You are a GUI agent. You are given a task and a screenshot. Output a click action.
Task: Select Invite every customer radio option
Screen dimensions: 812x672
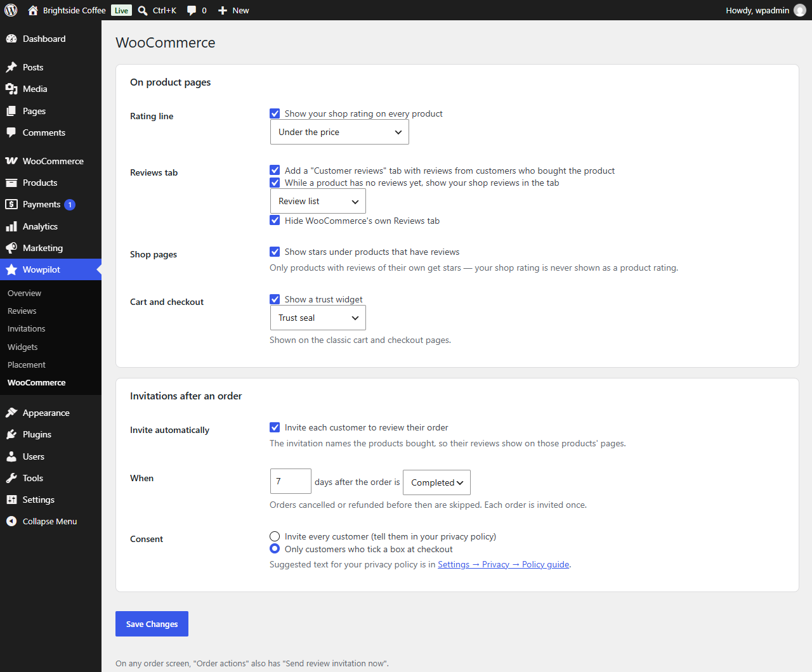pyautogui.click(x=275, y=536)
